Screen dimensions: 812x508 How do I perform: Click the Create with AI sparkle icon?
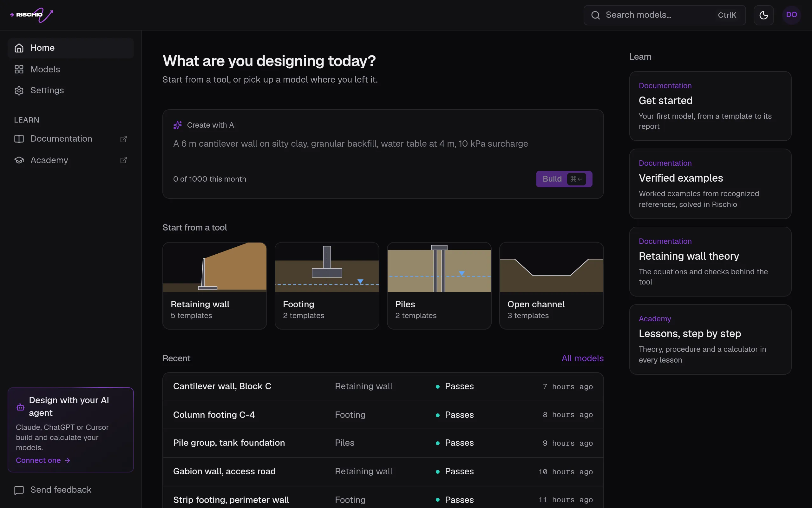coord(178,125)
